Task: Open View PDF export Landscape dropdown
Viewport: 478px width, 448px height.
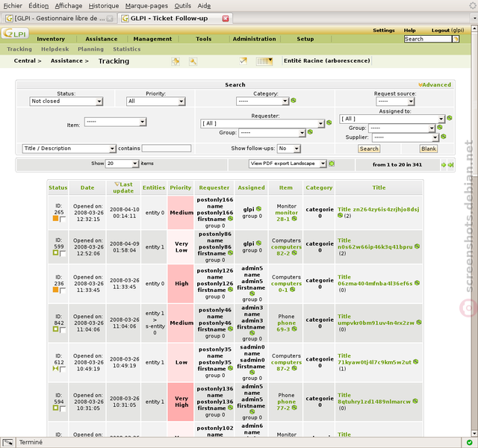Action: (288, 164)
